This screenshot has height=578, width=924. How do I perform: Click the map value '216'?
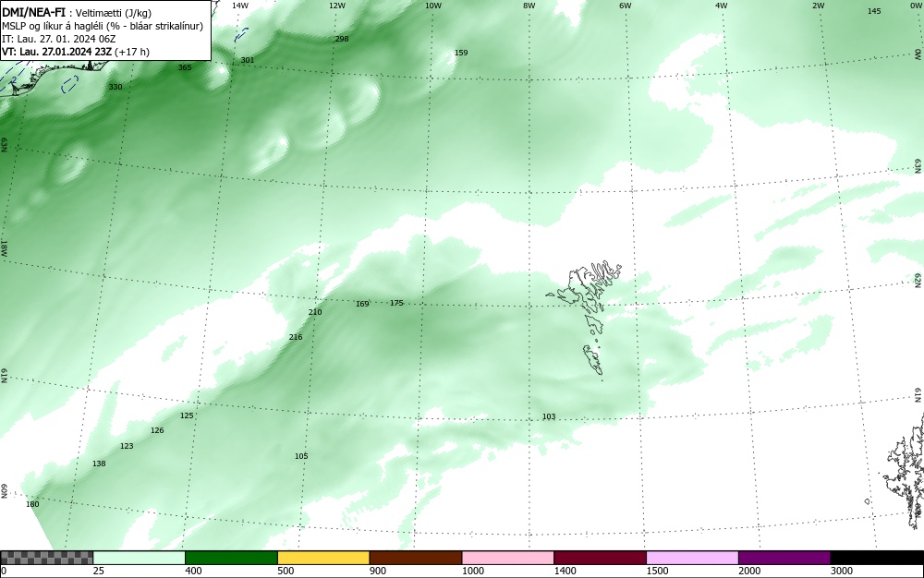pyautogui.click(x=296, y=337)
